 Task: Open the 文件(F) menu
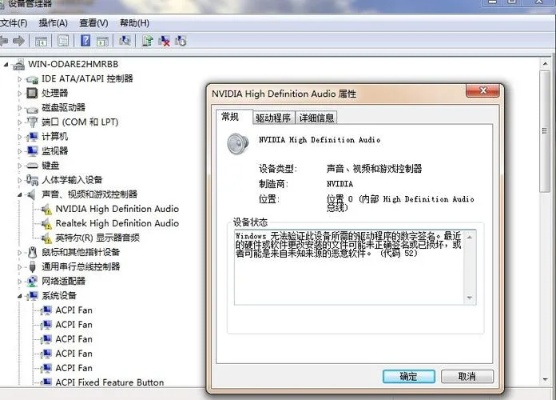click(x=13, y=23)
